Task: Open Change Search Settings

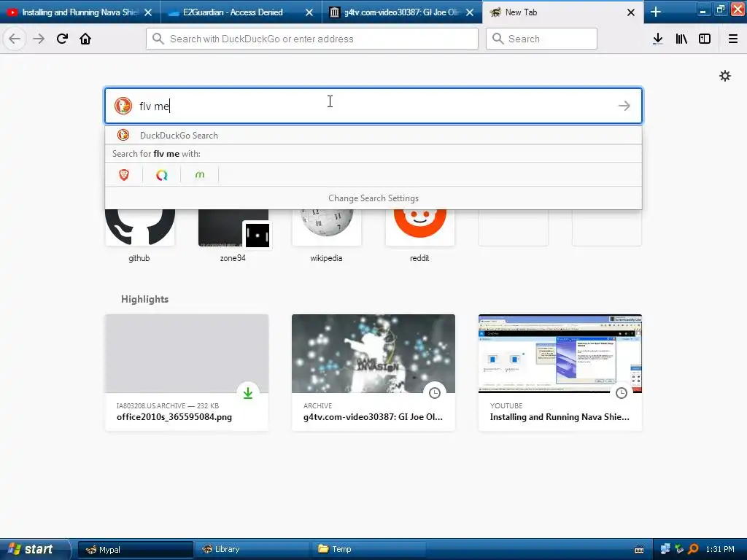Action: point(373,198)
